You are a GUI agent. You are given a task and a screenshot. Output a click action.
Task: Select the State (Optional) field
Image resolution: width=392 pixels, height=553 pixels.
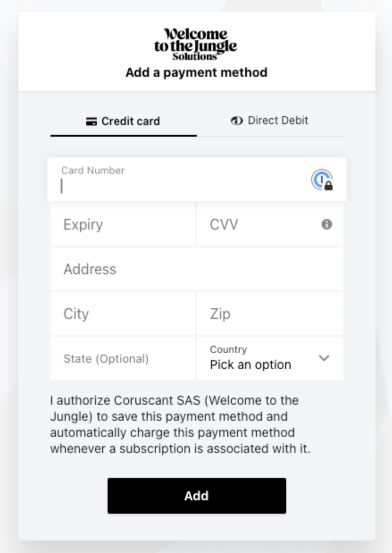[122, 358]
